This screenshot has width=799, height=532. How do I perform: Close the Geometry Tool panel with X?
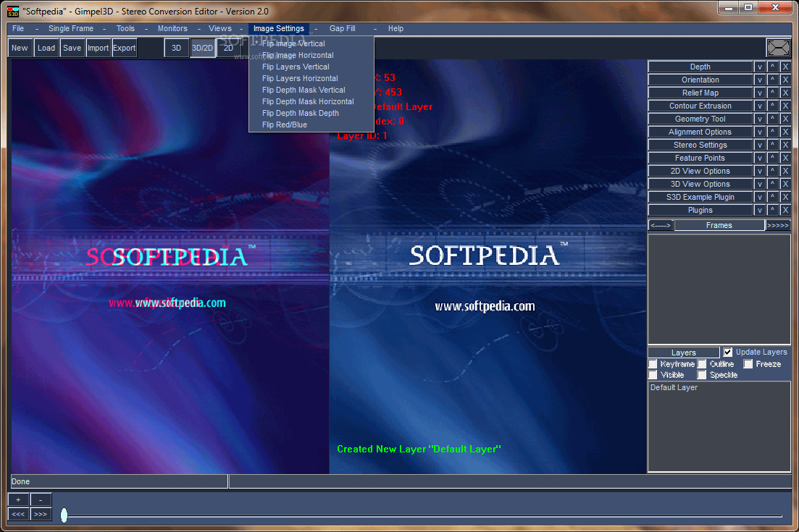pyautogui.click(x=785, y=119)
